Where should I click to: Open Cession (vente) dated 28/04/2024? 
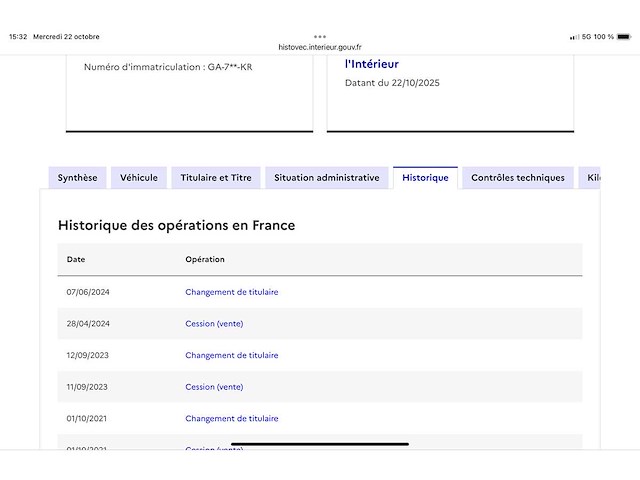pos(214,324)
